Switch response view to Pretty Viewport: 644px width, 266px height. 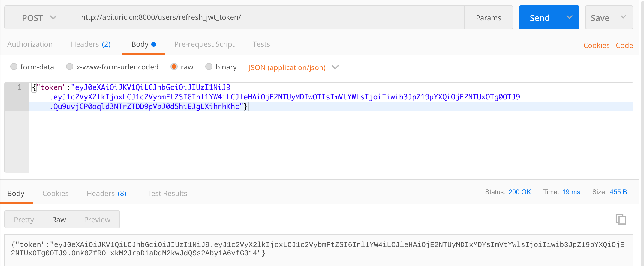(24, 220)
